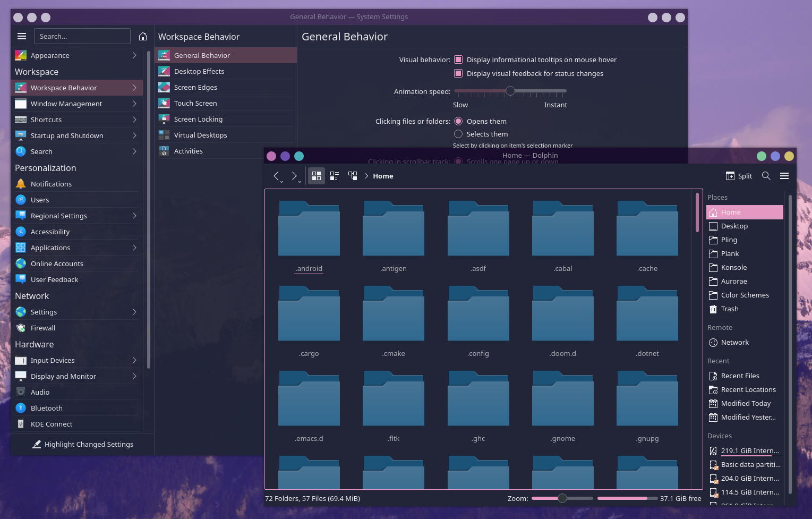Open the .doom.d folder
This screenshot has height=519, width=812.
point(563,321)
